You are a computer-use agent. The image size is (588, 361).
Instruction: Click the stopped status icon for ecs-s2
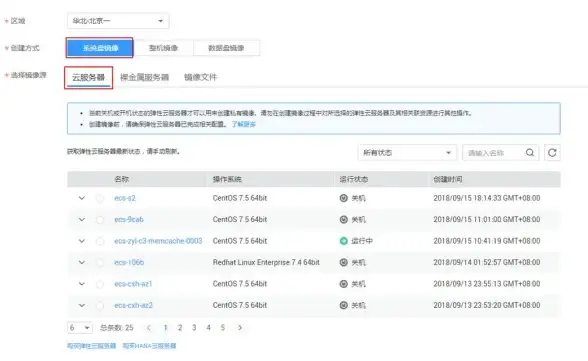click(x=344, y=198)
